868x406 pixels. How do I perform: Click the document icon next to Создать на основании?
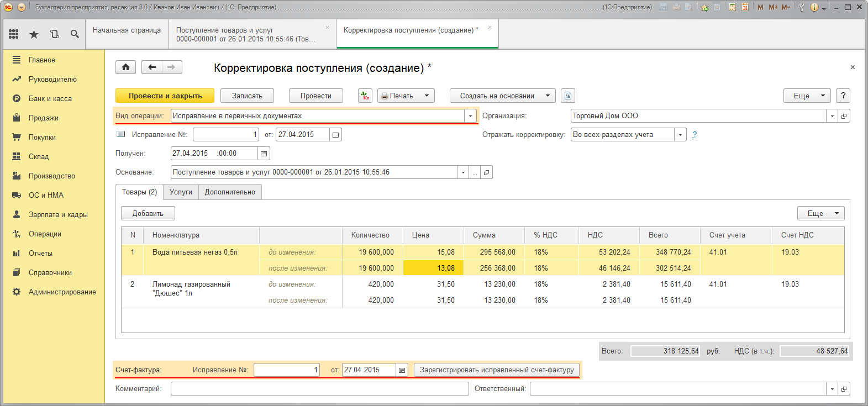coord(568,96)
